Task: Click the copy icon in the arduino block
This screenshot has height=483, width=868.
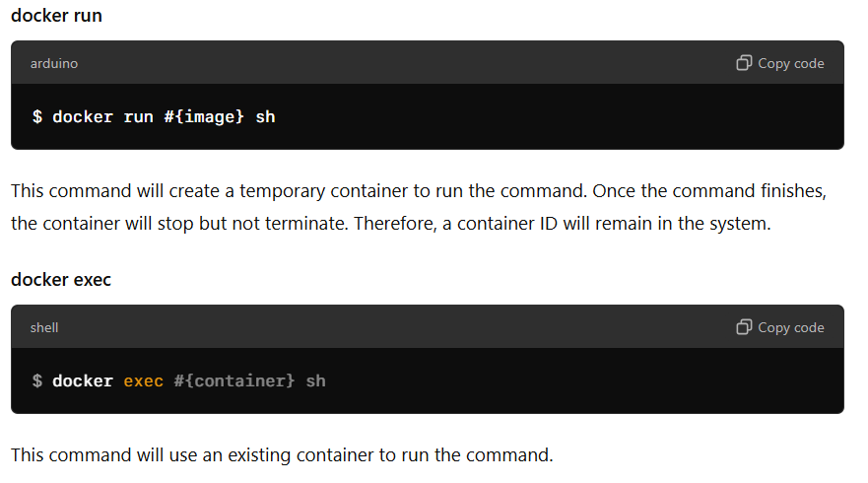Action: 744,63
